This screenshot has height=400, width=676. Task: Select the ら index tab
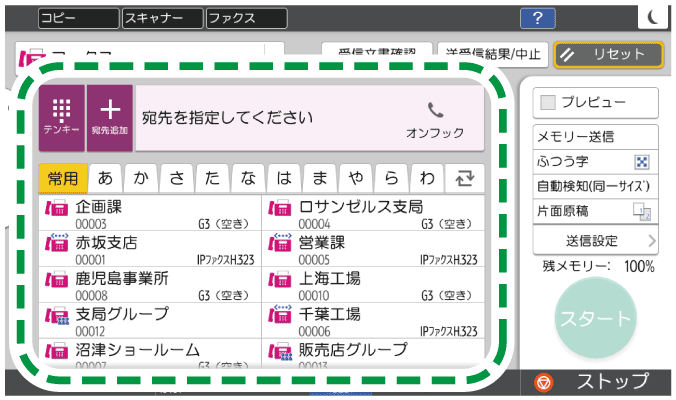392,178
